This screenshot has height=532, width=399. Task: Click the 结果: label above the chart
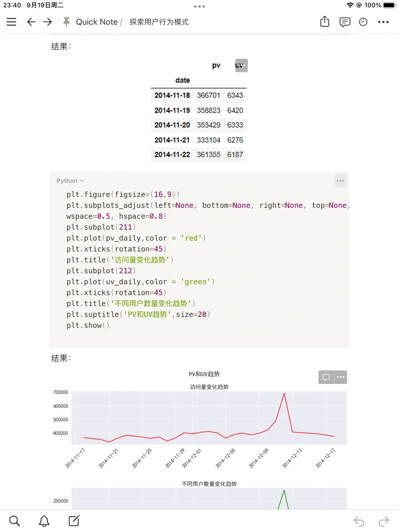[x=61, y=358]
